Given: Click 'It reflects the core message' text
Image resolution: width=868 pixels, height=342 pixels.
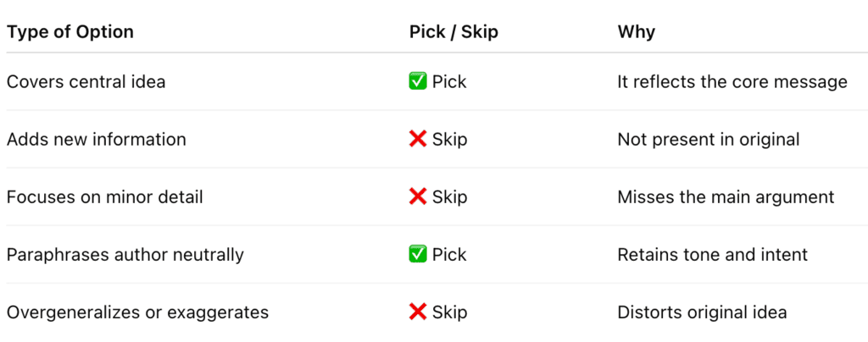Looking at the screenshot, I should tap(732, 82).
